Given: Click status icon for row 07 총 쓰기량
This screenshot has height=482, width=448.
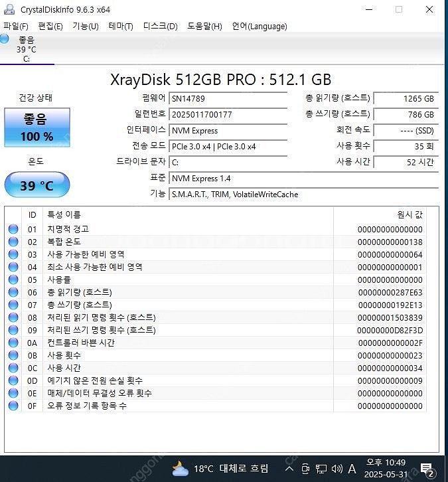Looking at the screenshot, I should [13, 305].
